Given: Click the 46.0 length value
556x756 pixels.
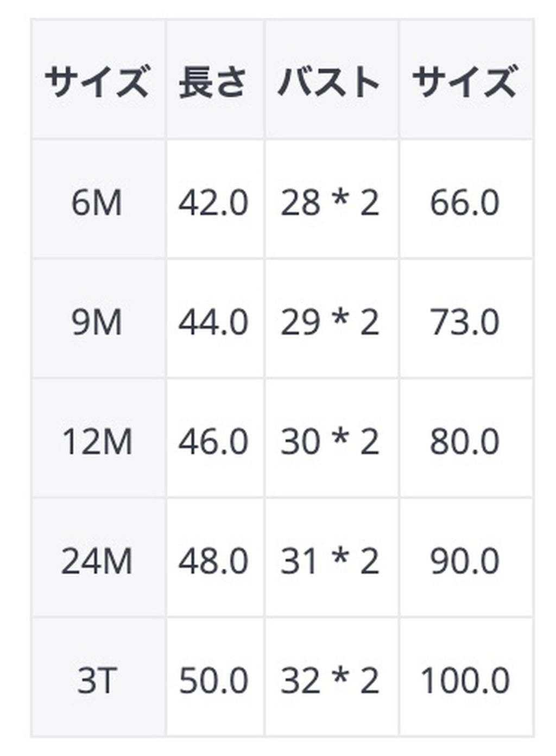Looking at the screenshot, I should [x=214, y=441].
